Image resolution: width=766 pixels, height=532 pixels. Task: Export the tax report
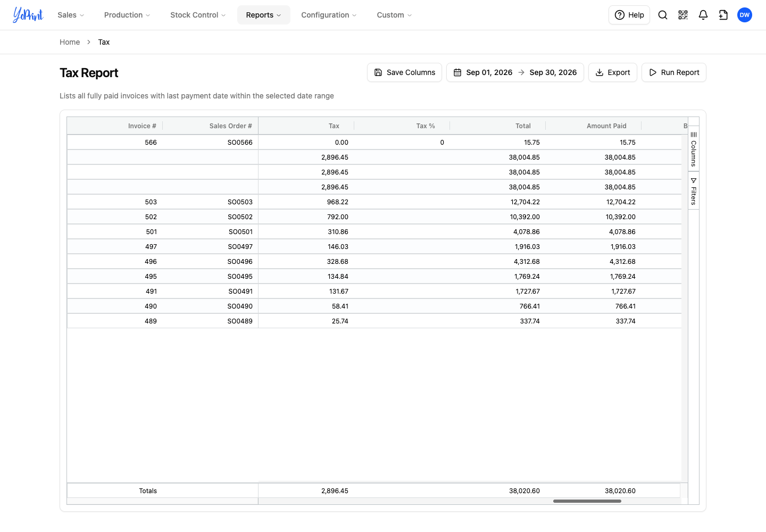coord(613,72)
